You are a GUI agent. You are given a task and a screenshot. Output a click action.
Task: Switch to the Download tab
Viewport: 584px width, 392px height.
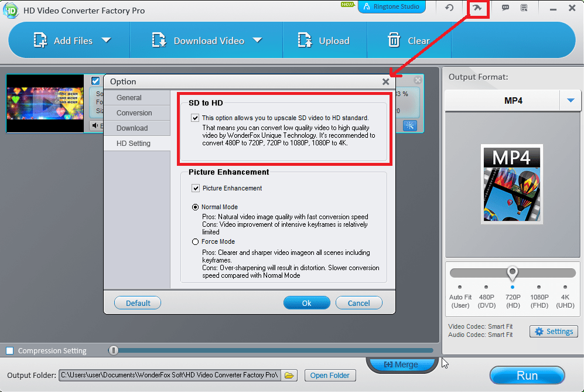pos(136,128)
